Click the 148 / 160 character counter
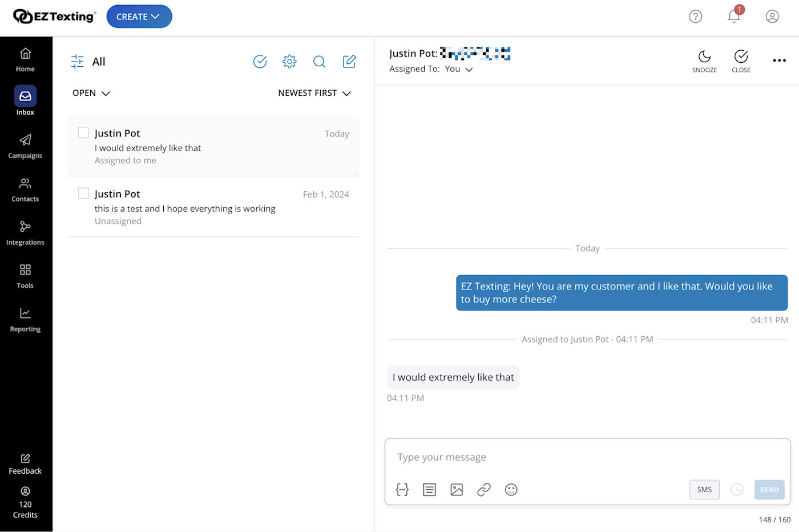The width and height of the screenshot is (799, 532). (x=774, y=520)
